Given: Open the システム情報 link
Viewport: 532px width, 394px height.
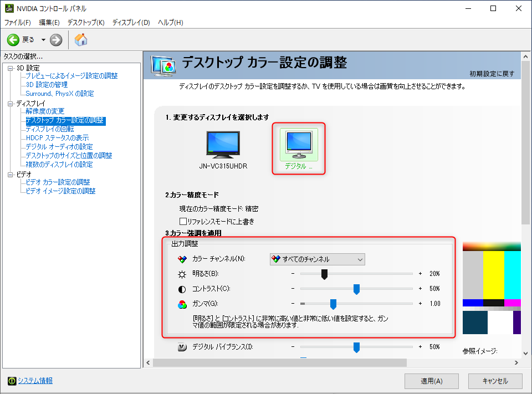Looking at the screenshot, I should click(35, 381).
